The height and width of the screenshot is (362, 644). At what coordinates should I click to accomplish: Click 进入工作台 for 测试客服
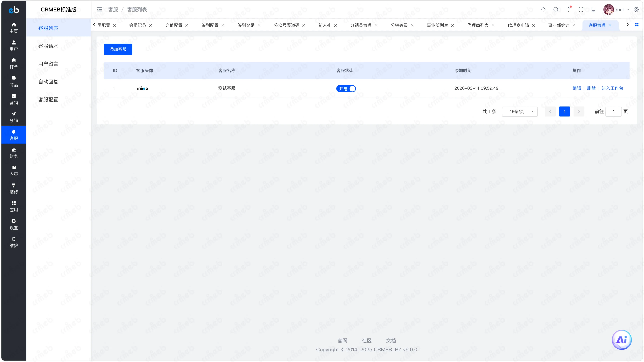tap(612, 88)
